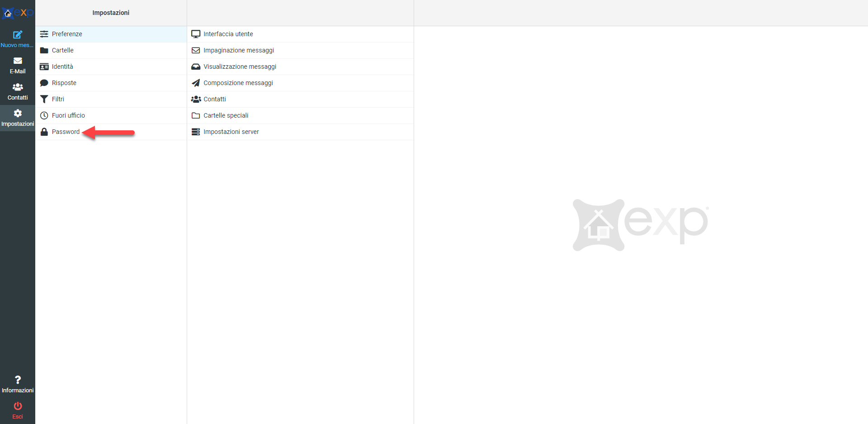Click the Nuovo mes... label in sidebar
Viewport: 868px width, 424px height.
(x=17, y=45)
